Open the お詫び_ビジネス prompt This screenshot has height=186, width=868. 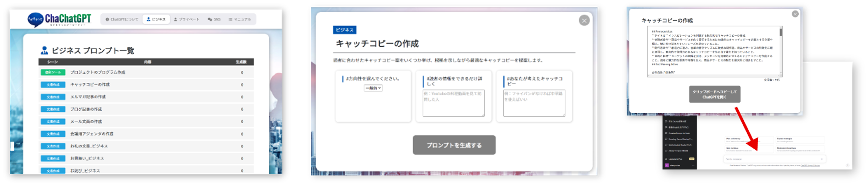146,170
